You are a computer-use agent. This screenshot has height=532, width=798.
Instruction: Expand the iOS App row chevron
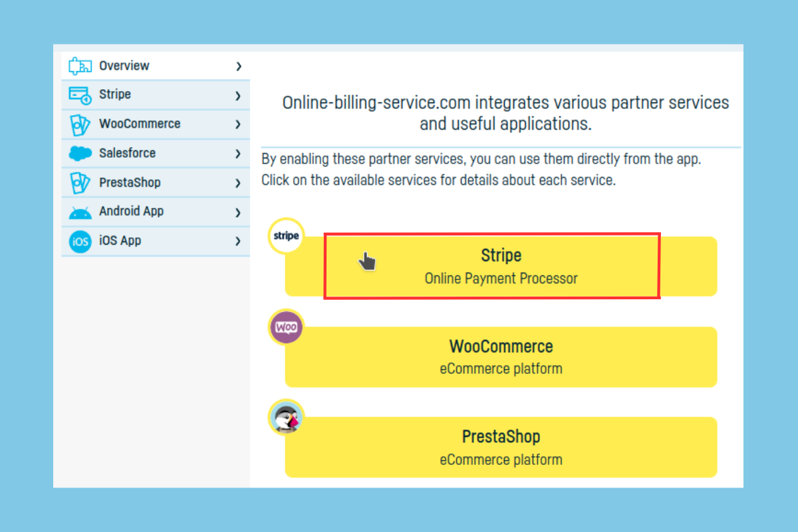[x=238, y=241]
